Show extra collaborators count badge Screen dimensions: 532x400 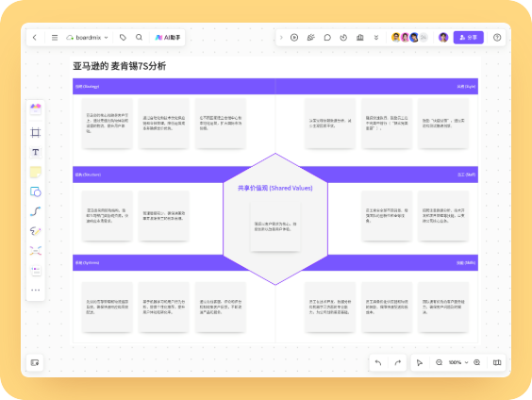(424, 38)
